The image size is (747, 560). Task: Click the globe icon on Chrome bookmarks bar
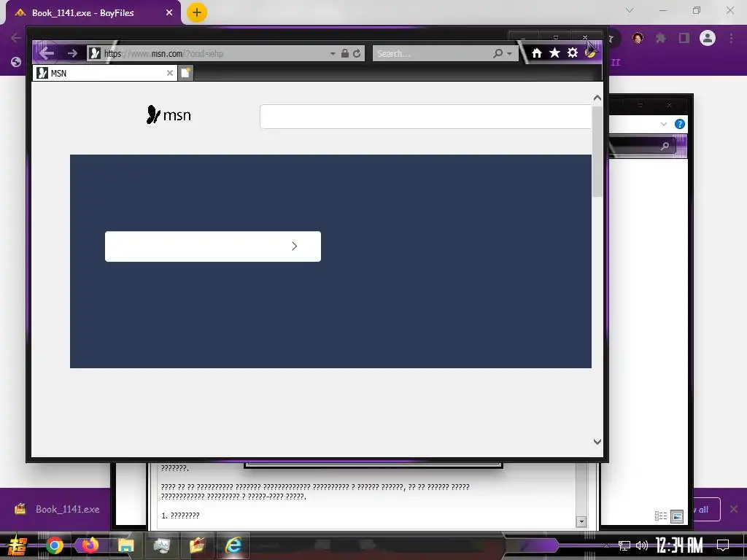coord(16,62)
